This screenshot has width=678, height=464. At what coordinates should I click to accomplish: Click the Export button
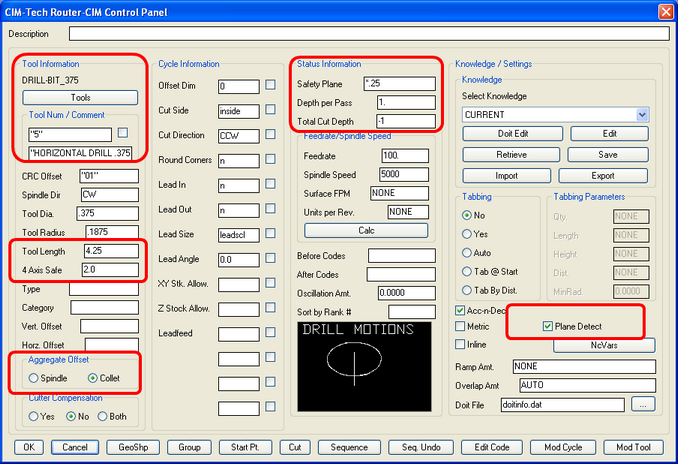603,176
